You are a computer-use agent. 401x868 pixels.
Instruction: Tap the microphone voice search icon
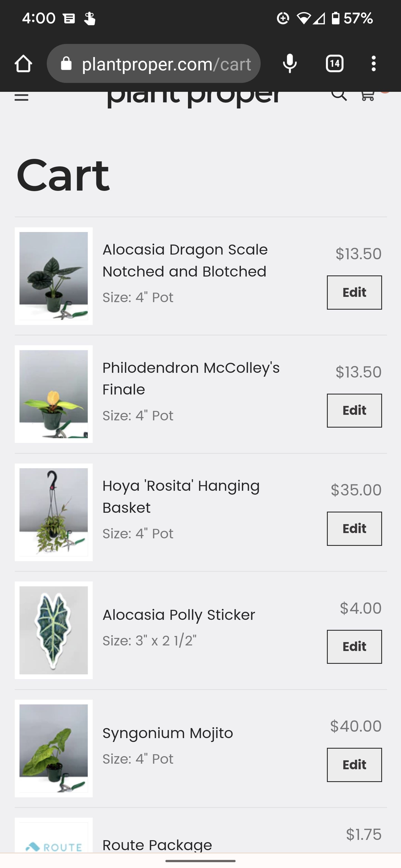[x=290, y=64]
